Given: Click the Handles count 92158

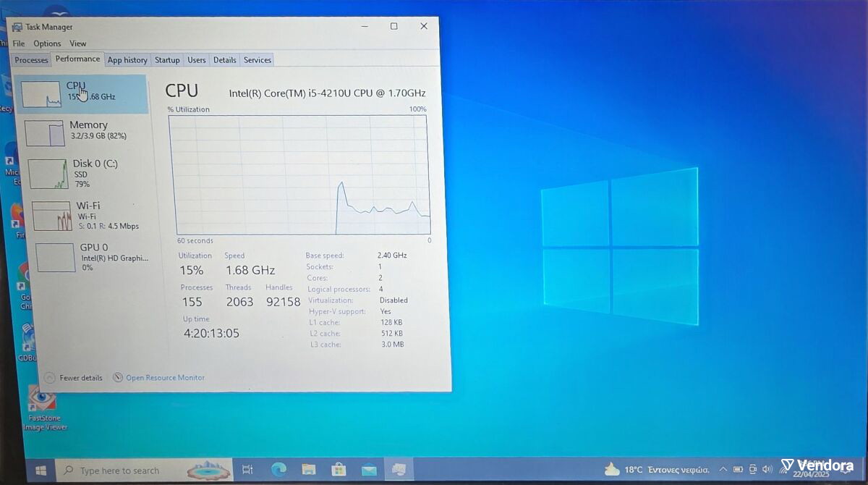Looking at the screenshot, I should tap(283, 302).
